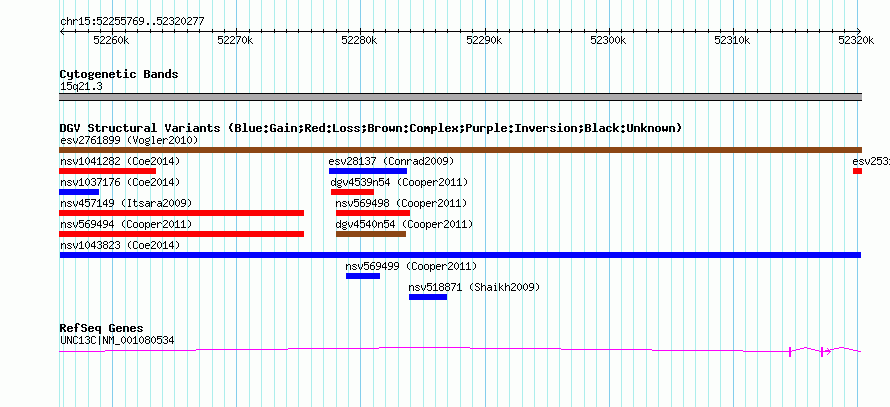This screenshot has width=890, height=407.
Task: Click the 52260k ruler tick label
Action: pos(112,40)
